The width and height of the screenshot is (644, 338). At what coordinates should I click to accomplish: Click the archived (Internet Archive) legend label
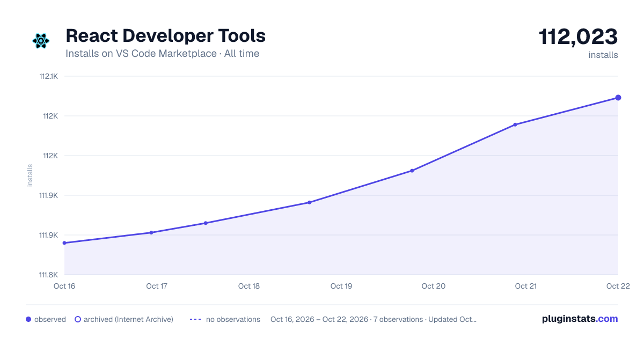tap(128, 319)
